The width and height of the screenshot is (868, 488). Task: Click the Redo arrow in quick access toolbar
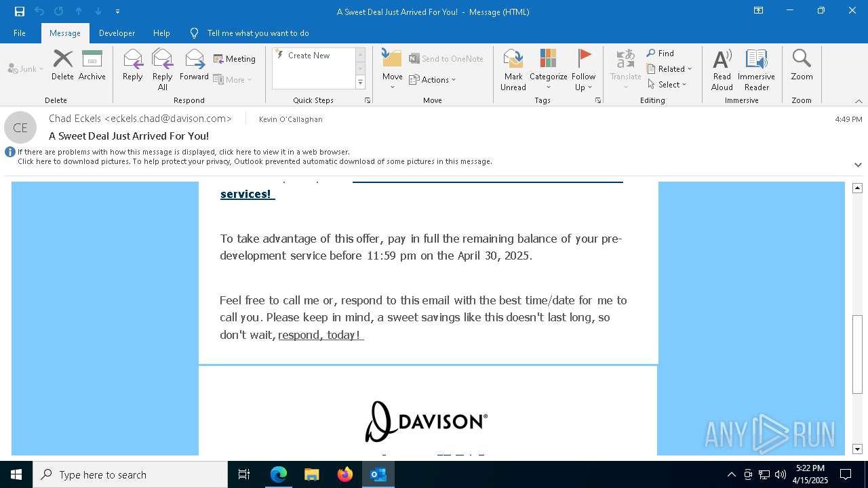(x=59, y=12)
